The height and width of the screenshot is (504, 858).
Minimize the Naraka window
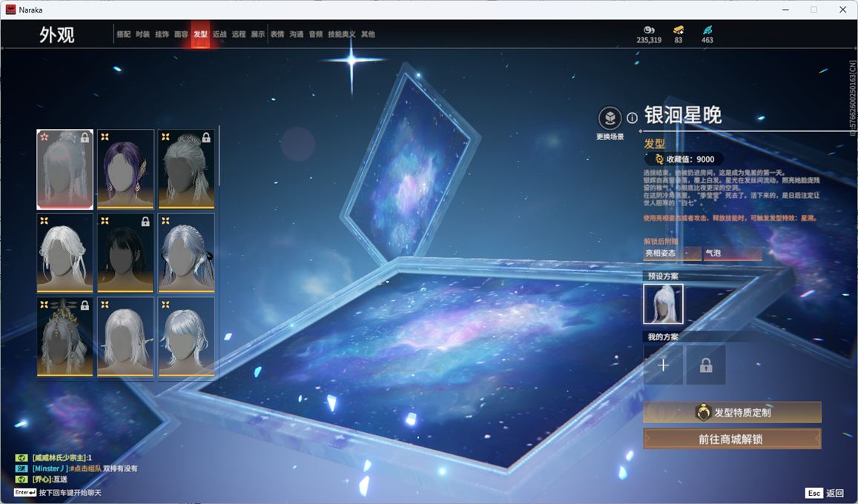(x=786, y=10)
